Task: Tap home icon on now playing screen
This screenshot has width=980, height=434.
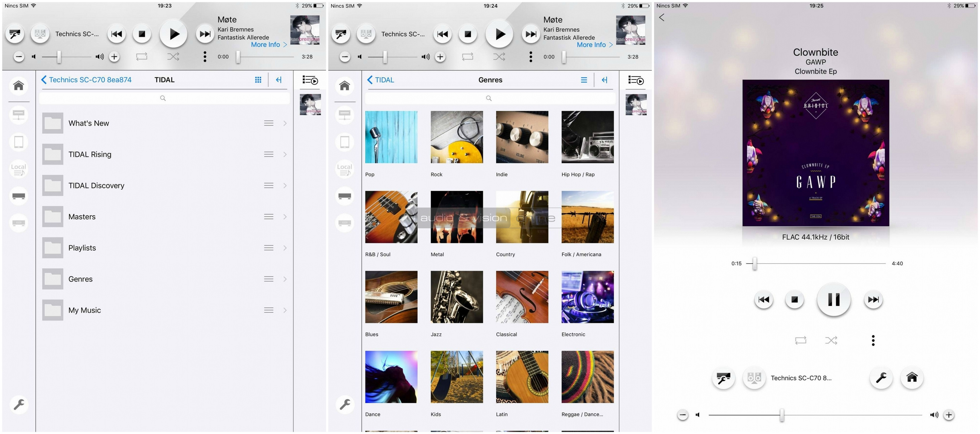Action: pos(912,378)
